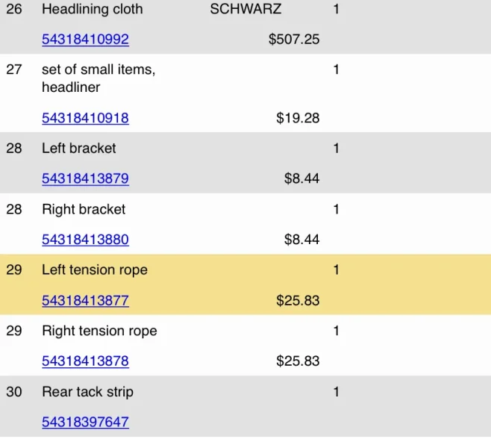
Task: Click the Left bracket part link 54318413879
Action: point(85,178)
